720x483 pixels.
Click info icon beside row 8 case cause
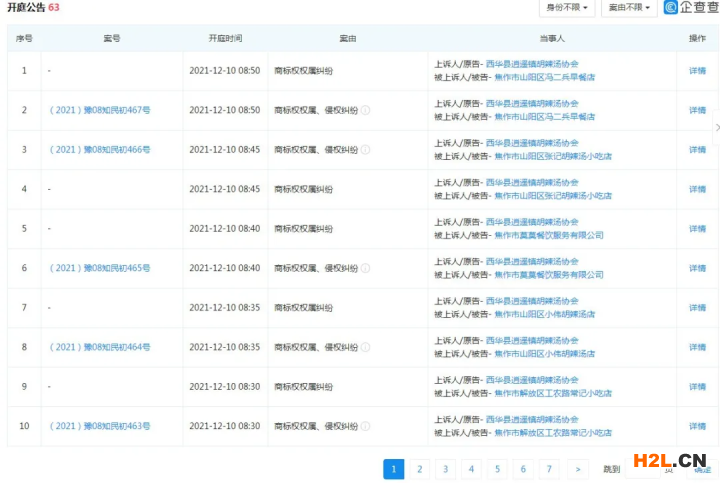click(366, 347)
